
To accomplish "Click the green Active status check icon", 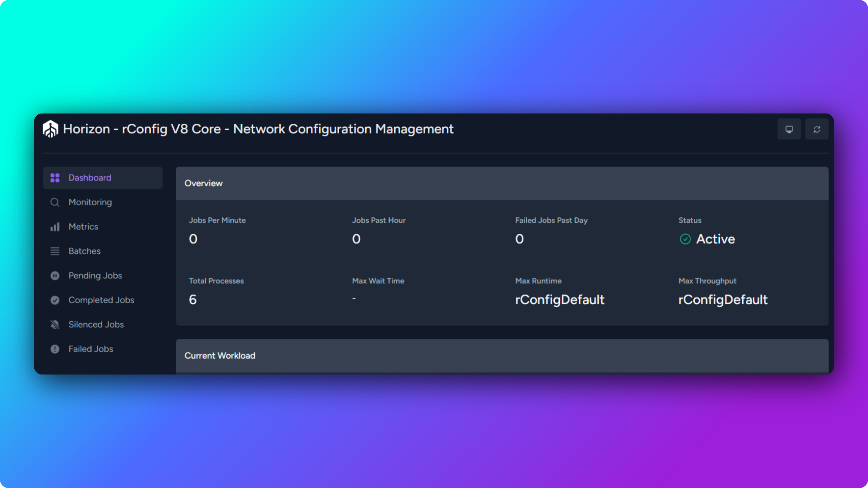I will point(685,239).
